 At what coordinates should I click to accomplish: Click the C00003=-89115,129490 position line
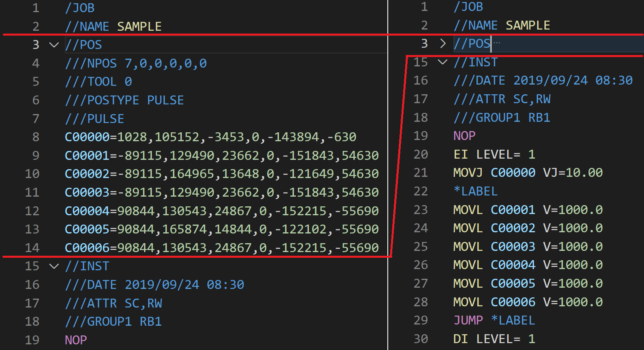pos(222,193)
